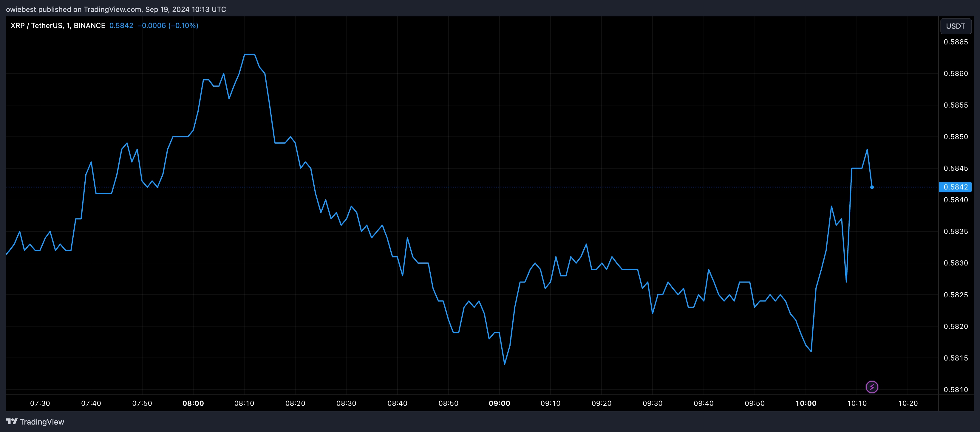The width and height of the screenshot is (980, 432).
Task: Click the 0.5815 price axis label
Action: pyautogui.click(x=956, y=358)
